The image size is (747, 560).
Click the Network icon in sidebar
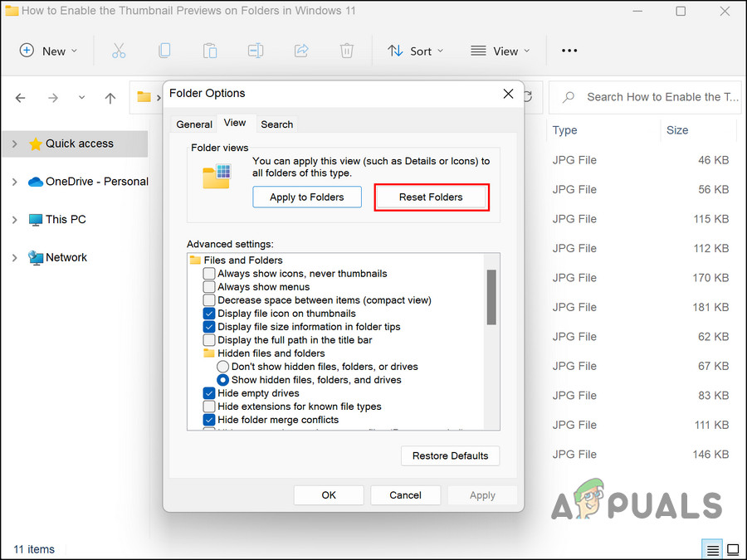click(x=35, y=258)
